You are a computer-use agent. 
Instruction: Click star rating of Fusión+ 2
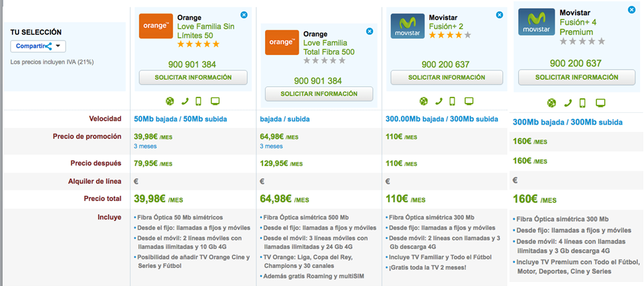pyautogui.click(x=450, y=35)
